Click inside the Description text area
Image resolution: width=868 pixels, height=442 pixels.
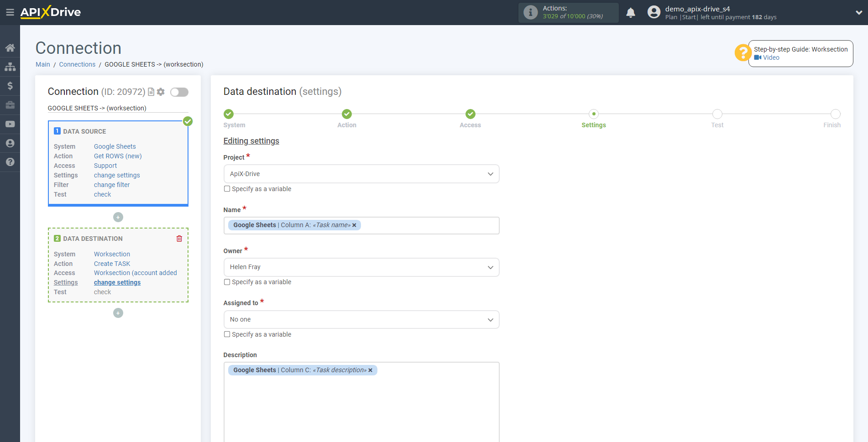tap(361, 402)
